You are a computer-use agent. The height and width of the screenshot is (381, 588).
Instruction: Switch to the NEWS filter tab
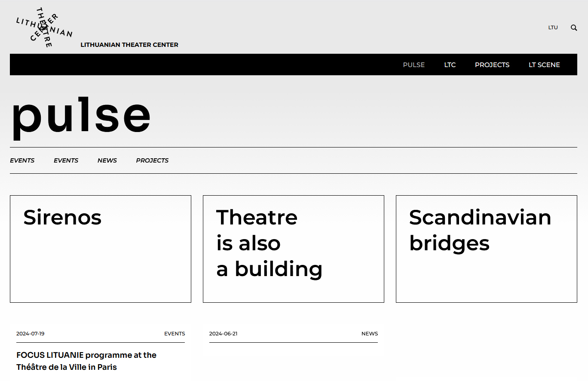point(107,160)
